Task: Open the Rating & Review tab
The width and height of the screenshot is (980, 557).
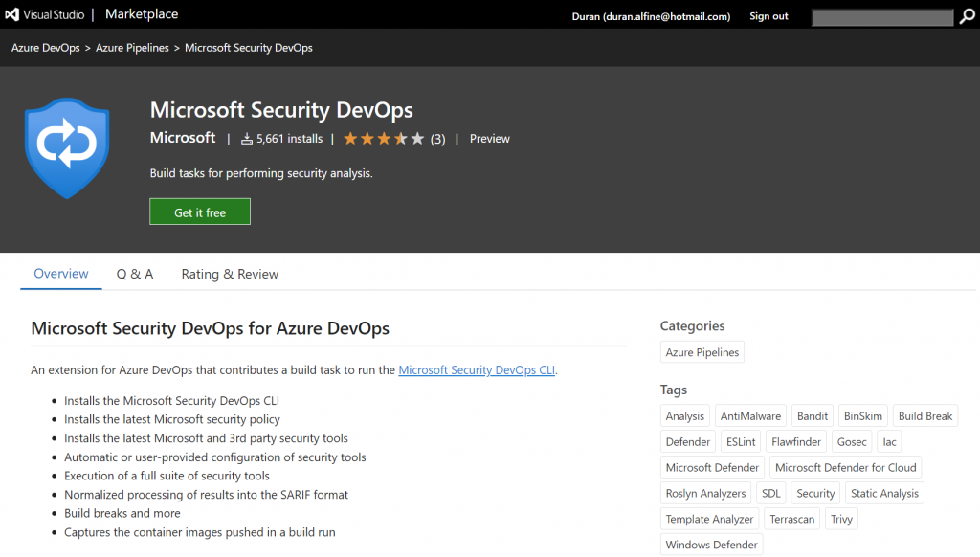Action: tap(230, 274)
